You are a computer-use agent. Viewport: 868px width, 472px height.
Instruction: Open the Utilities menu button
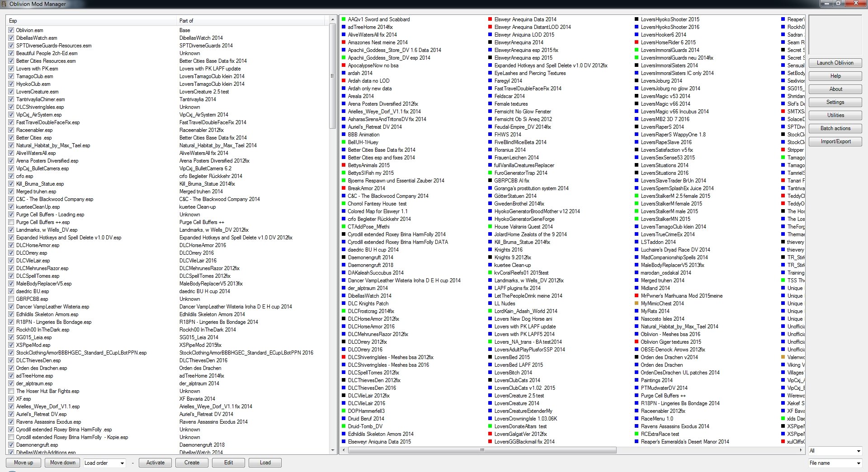coord(835,115)
